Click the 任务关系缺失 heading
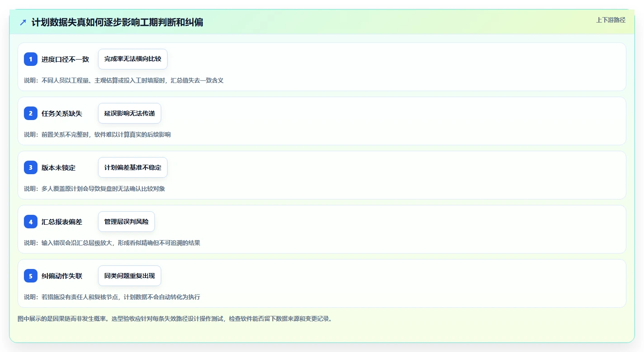Screen dimensions: 644x352 (x=62, y=113)
